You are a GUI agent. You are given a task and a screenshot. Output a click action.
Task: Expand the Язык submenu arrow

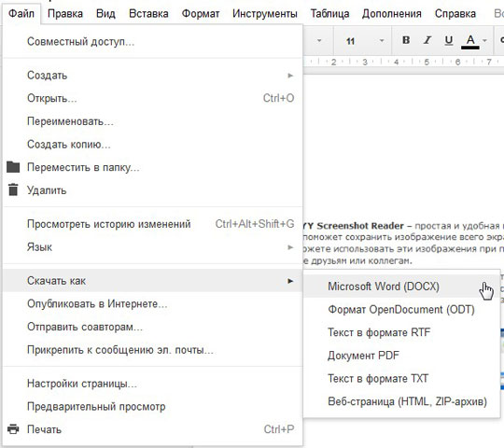[x=290, y=247]
